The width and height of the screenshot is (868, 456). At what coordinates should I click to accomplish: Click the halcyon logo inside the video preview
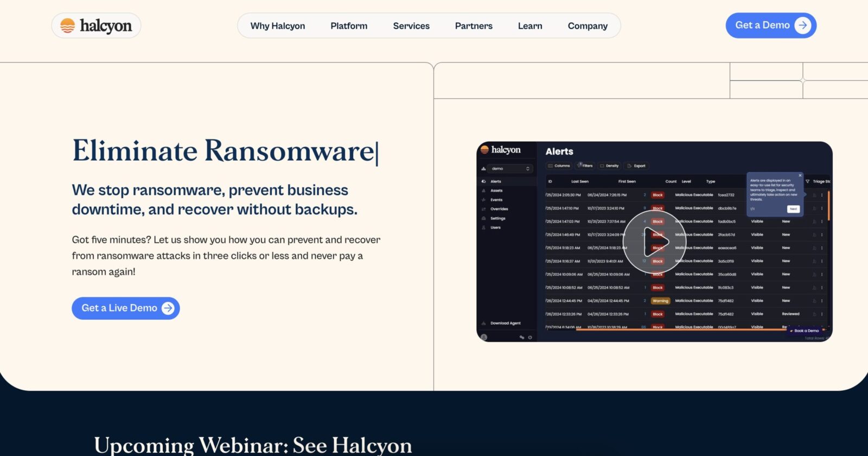tap(500, 150)
